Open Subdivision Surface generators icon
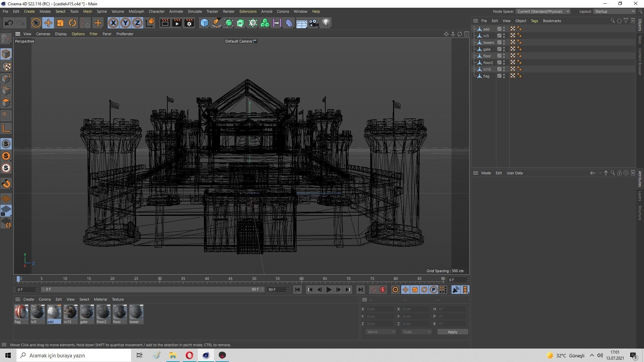The image size is (644, 362). 229,23
